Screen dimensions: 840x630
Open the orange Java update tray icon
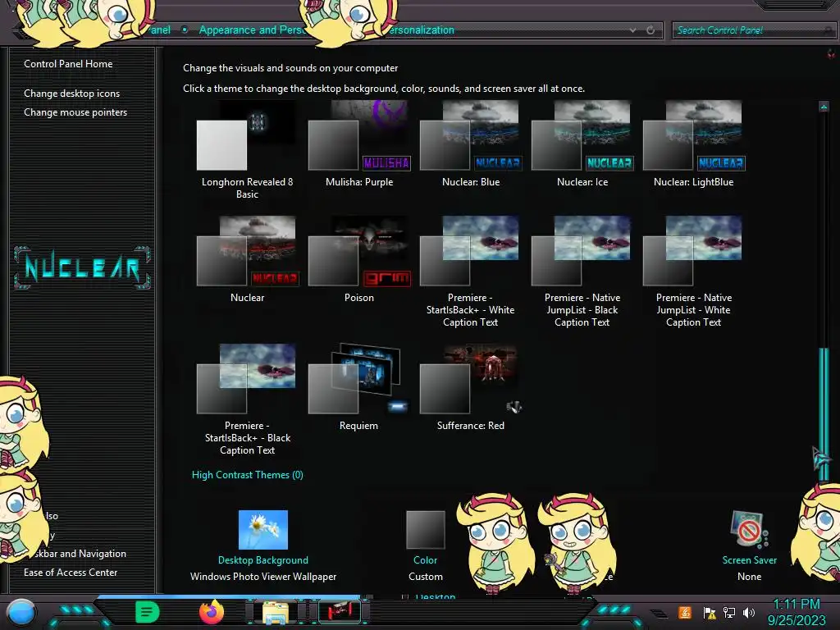pos(685,612)
